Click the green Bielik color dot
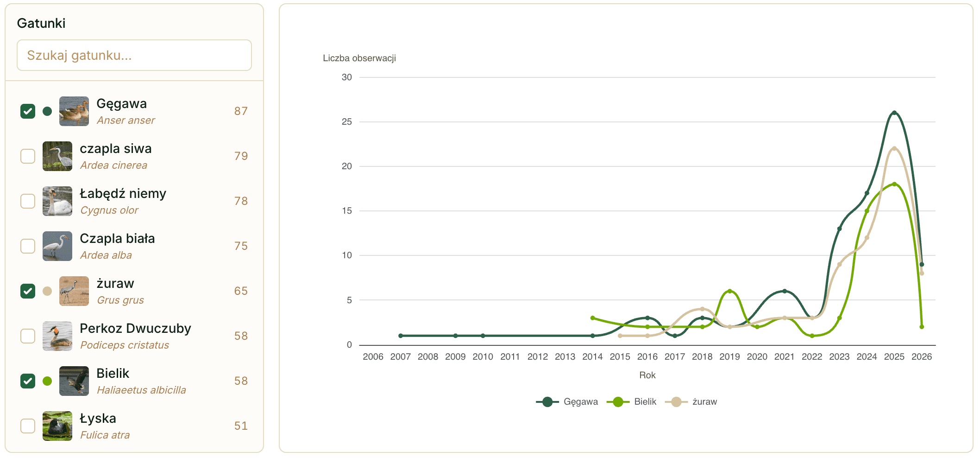This screenshot has width=980, height=458. point(47,381)
